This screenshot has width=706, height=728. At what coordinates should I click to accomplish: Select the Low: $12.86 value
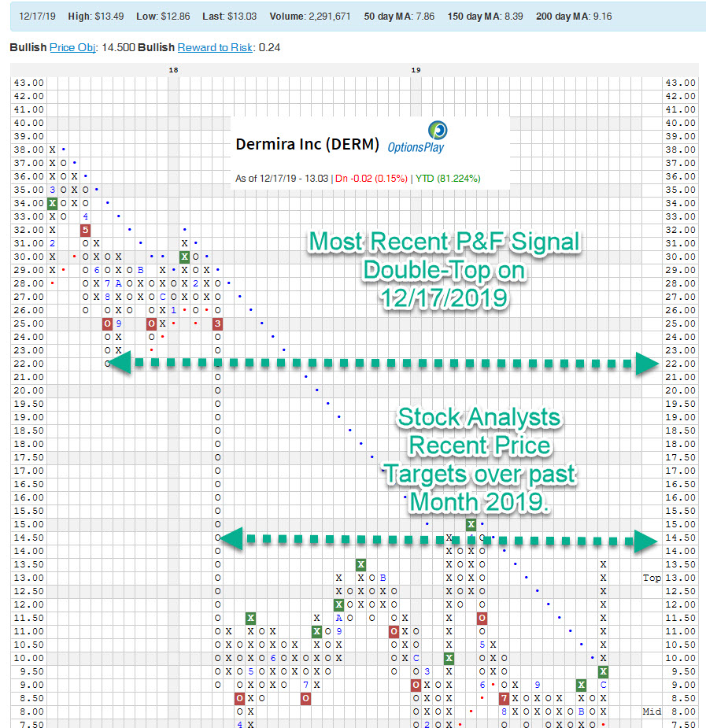pos(163,17)
